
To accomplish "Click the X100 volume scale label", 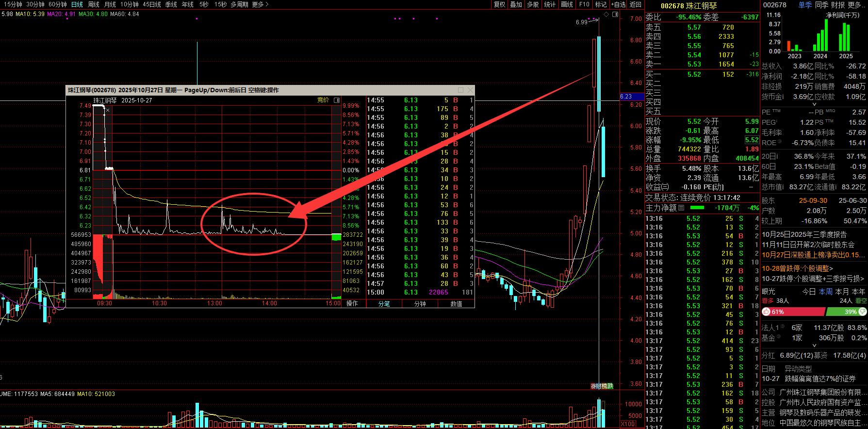I will (628, 424).
